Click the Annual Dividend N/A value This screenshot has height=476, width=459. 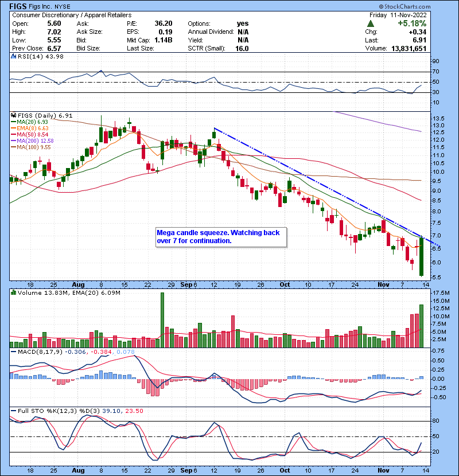click(x=243, y=32)
